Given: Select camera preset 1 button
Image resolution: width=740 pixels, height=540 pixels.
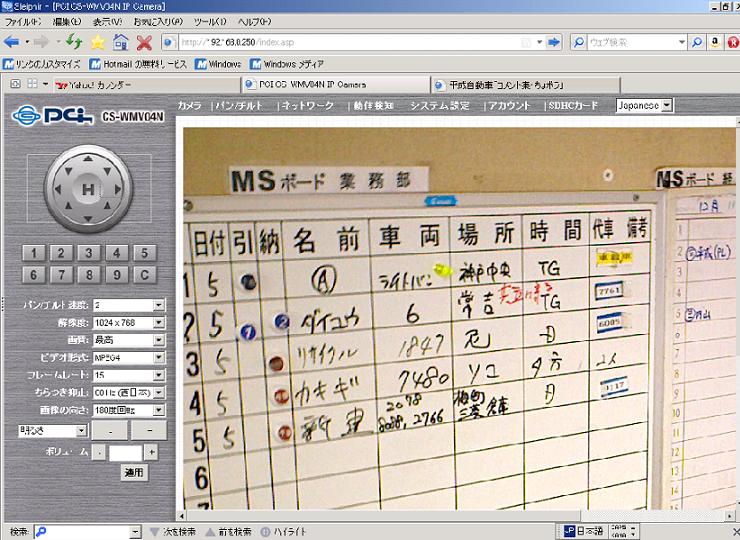Looking at the screenshot, I should [33, 253].
